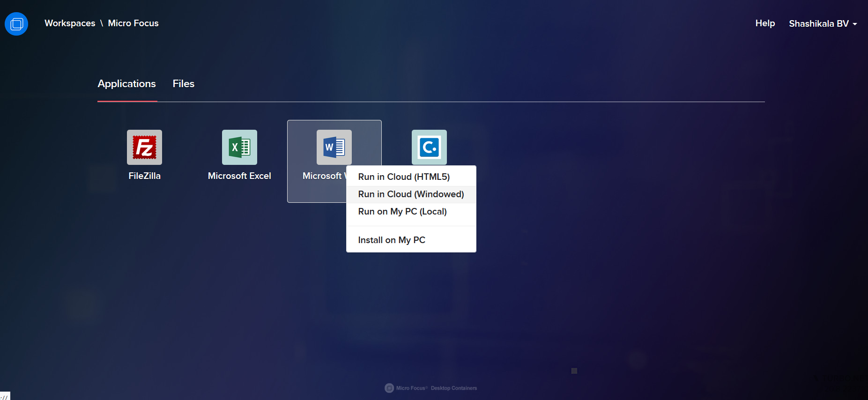Viewport: 868px width, 400px height.
Task: Open the Help link
Action: click(x=765, y=23)
